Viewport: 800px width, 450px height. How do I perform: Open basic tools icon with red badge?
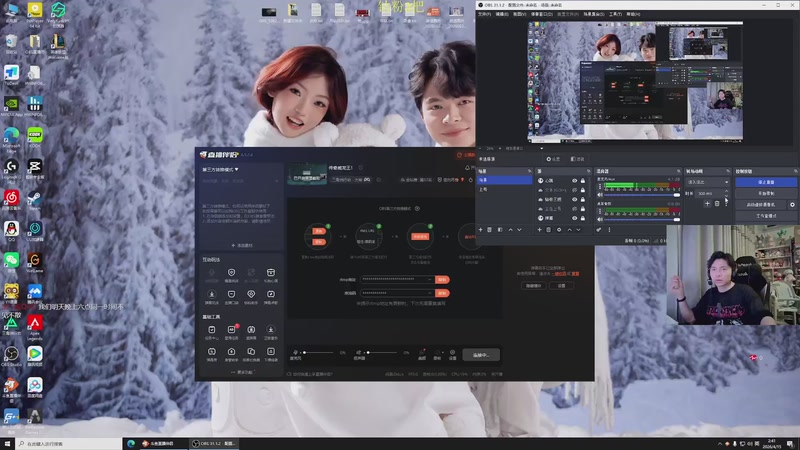click(x=231, y=332)
